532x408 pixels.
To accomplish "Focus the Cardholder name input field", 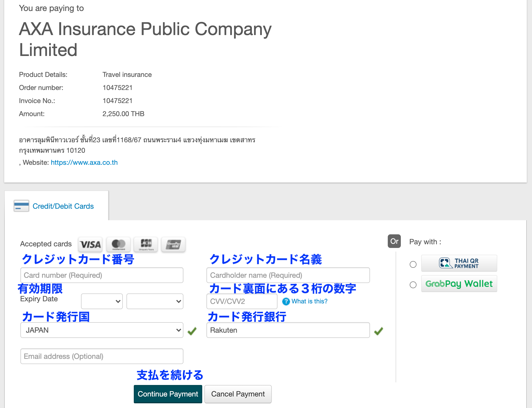I will tap(288, 275).
